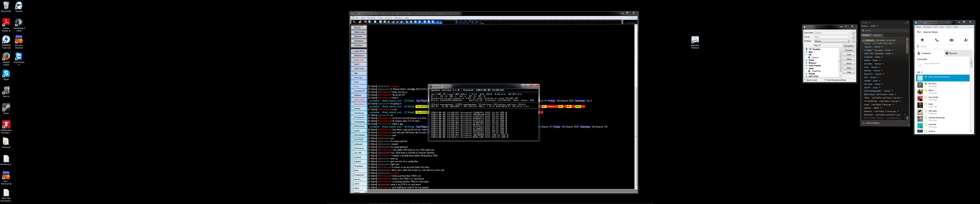This screenshot has width=980, height=204.
Task: Launch Ventrilo from the desktop
Action: click(19, 7)
